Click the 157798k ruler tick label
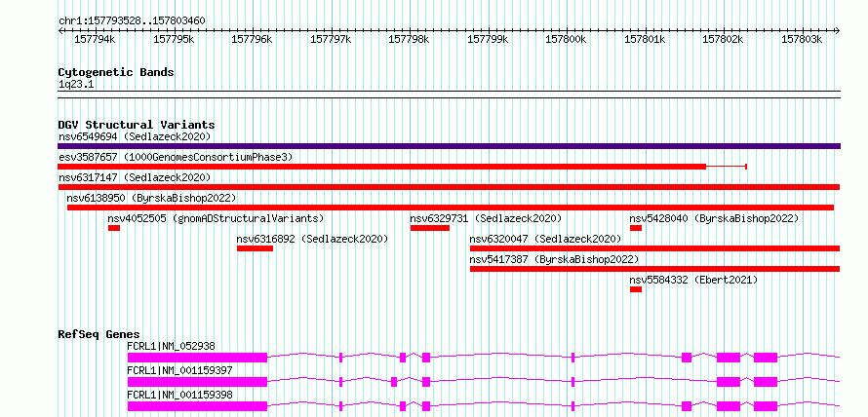This screenshot has height=417, width=868. tap(409, 39)
